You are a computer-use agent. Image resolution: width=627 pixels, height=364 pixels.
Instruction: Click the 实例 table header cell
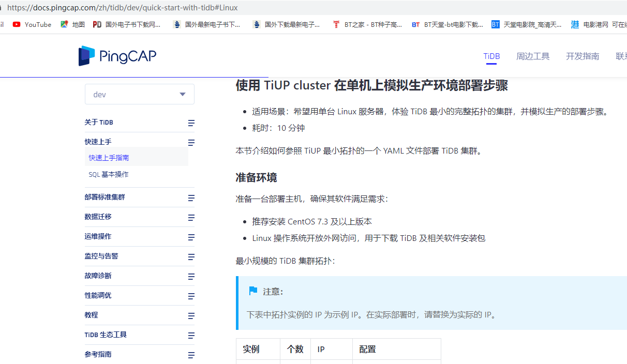[x=258, y=350]
